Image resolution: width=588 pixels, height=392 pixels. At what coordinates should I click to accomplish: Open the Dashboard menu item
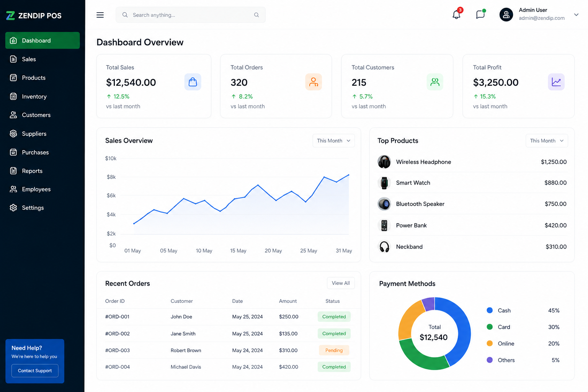coord(42,41)
